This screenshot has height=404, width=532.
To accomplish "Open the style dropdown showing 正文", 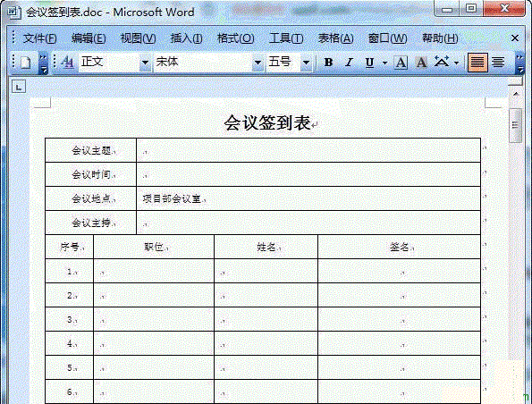I will point(114,63).
